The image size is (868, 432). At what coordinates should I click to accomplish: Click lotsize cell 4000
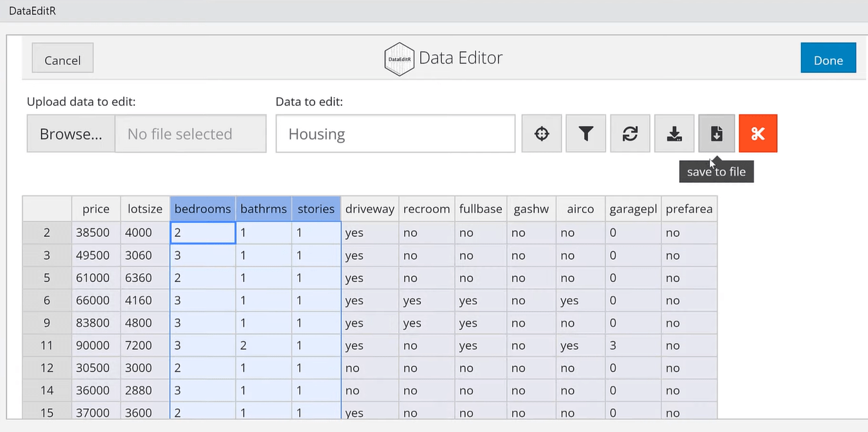tap(145, 232)
